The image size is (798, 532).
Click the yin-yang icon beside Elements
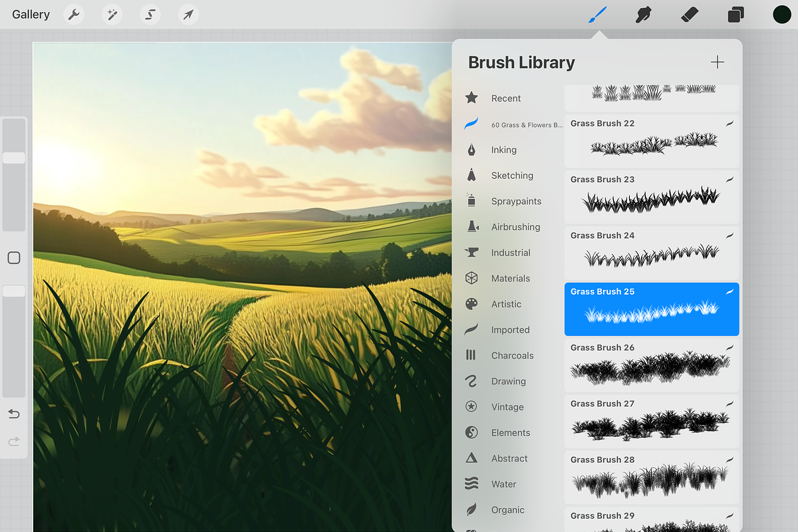click(x=471, y=432)
